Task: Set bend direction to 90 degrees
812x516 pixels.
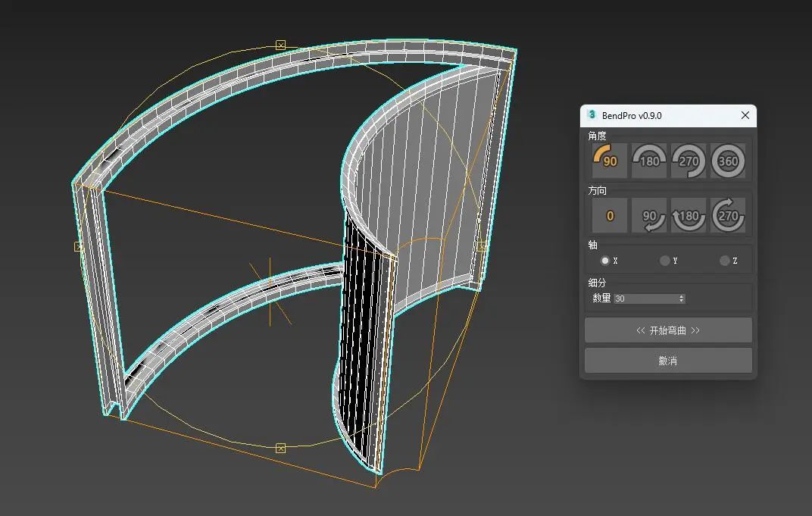Action: 648,215
